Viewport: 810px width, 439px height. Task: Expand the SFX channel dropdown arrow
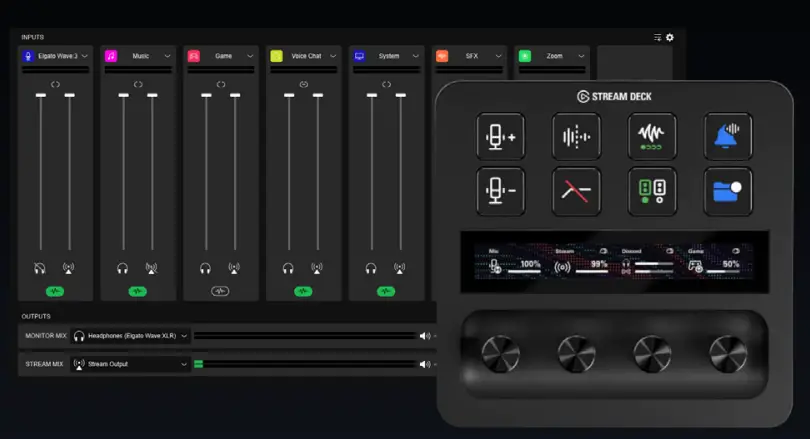coord(499,56)
